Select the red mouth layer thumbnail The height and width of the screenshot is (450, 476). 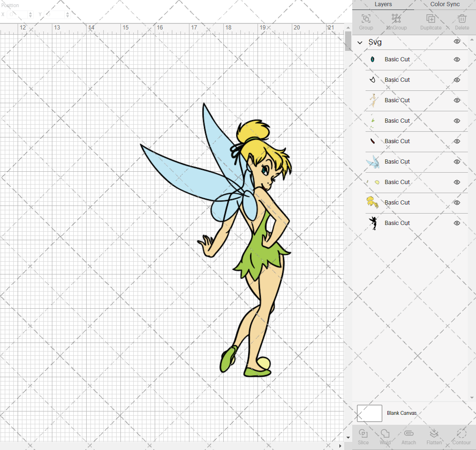pyautogui.click(x=373, y=141)
